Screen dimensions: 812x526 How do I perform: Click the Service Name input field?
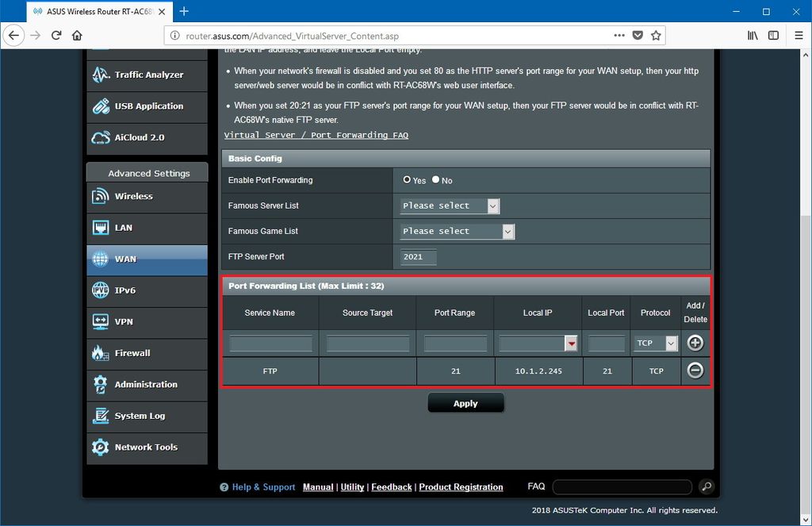pyautogui.click(x=271, y=343)
